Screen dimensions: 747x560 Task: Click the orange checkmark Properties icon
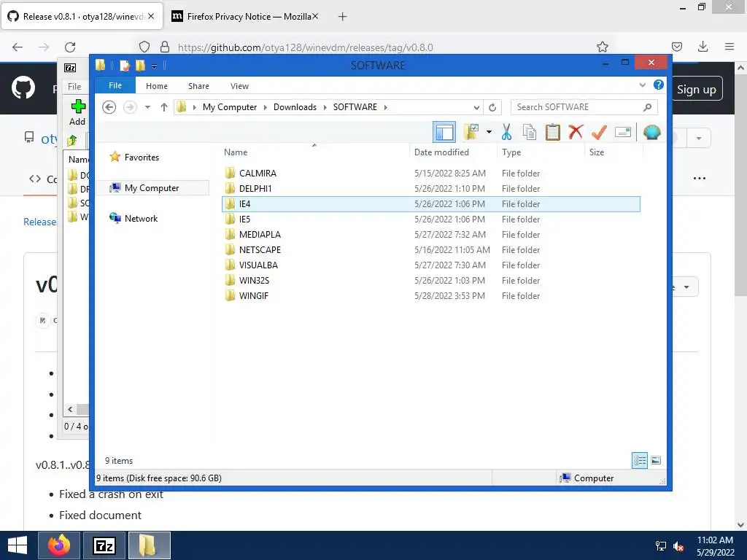599,132
